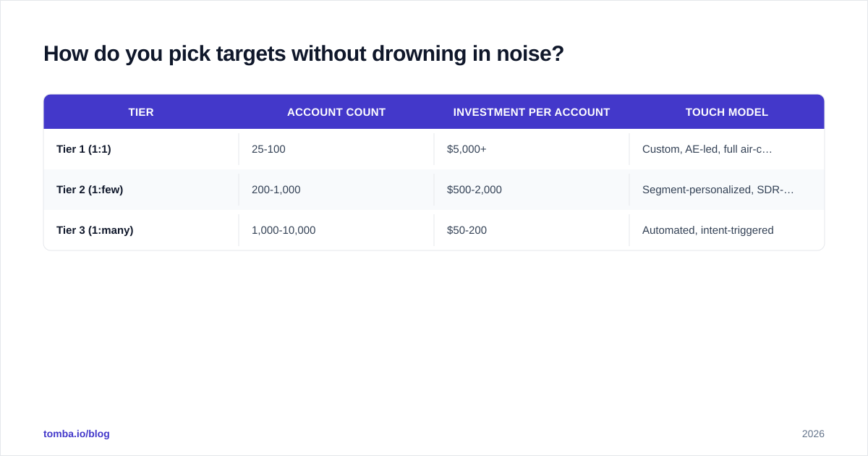Select the INVESTMENT PER ACCOUNT column header
The width and height of the screenshot is (868, 456).
(x=532, y=112)
